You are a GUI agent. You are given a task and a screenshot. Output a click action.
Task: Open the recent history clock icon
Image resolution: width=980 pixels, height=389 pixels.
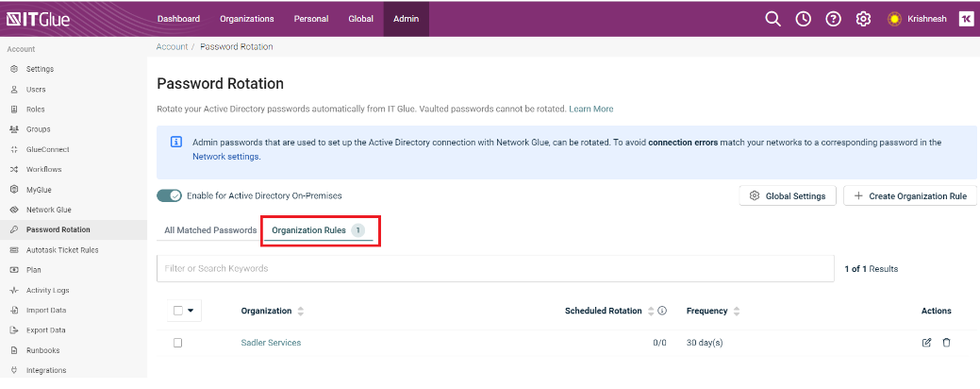click(803, 20)
